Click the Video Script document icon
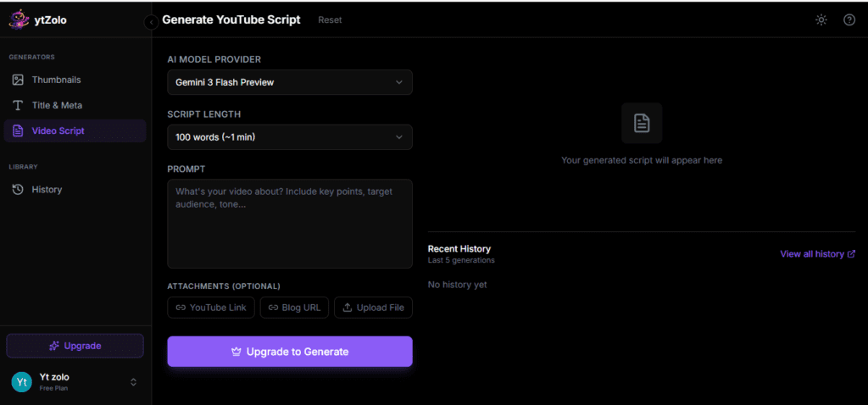The image size is (868, 405). point(18,131)
